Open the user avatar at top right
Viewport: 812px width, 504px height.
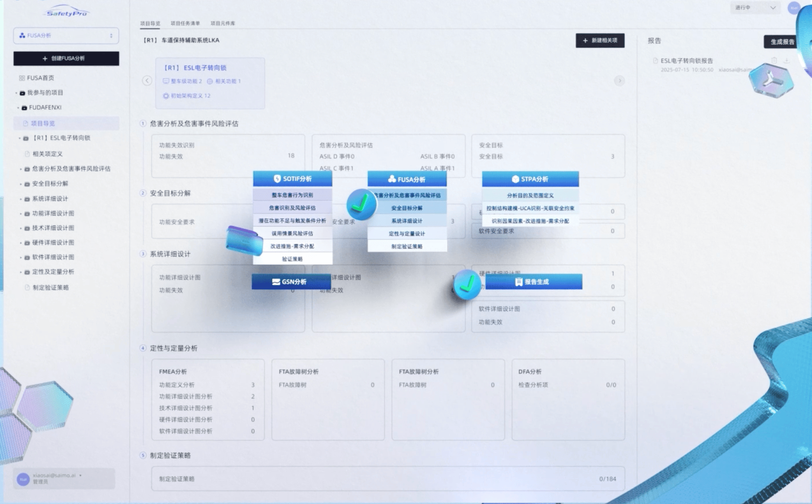[794, 8]
